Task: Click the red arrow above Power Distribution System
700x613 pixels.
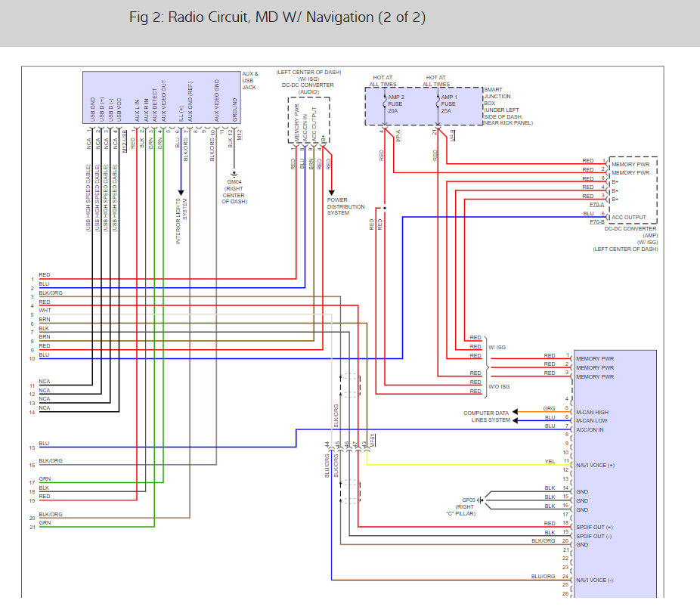Action: [x=332, y=193]
